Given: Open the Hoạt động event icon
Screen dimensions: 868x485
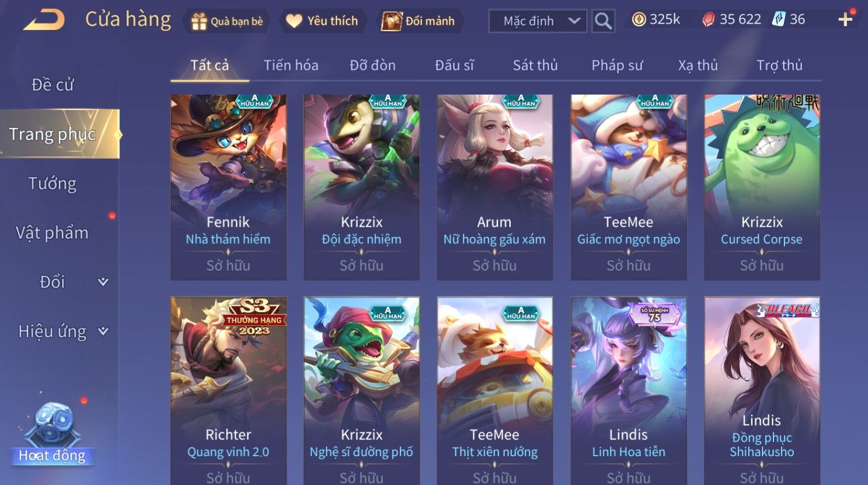Looking at the screenshot, I should 52,434.
